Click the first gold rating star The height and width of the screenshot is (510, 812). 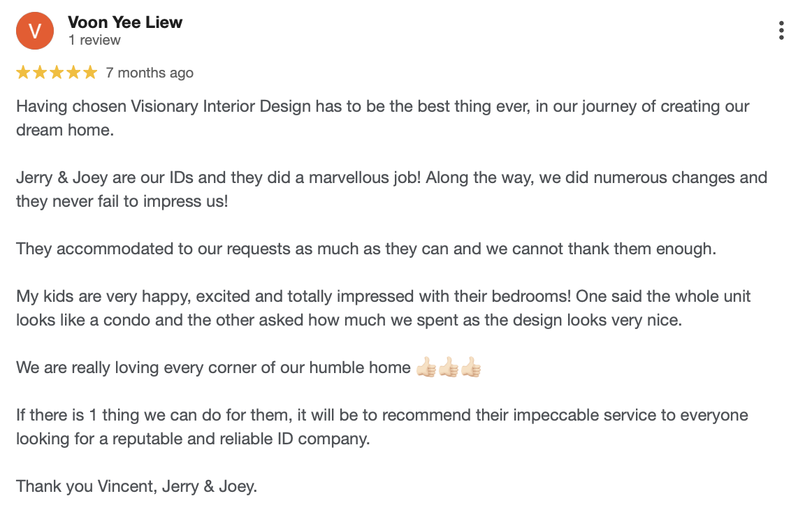[23, 73]
